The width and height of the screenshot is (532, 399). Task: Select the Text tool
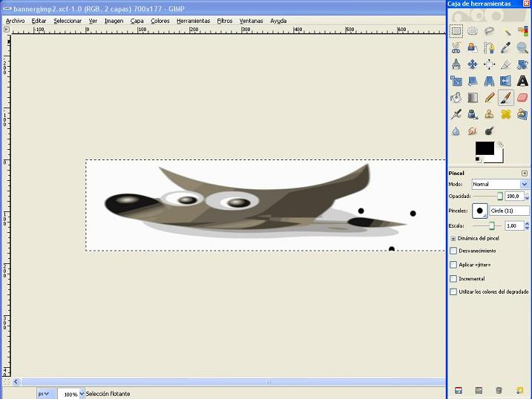coord(522,81)
